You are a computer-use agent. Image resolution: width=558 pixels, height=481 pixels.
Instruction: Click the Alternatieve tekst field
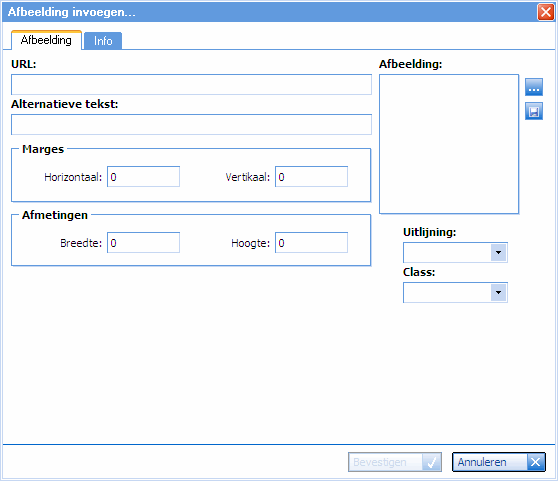point(191,125)
